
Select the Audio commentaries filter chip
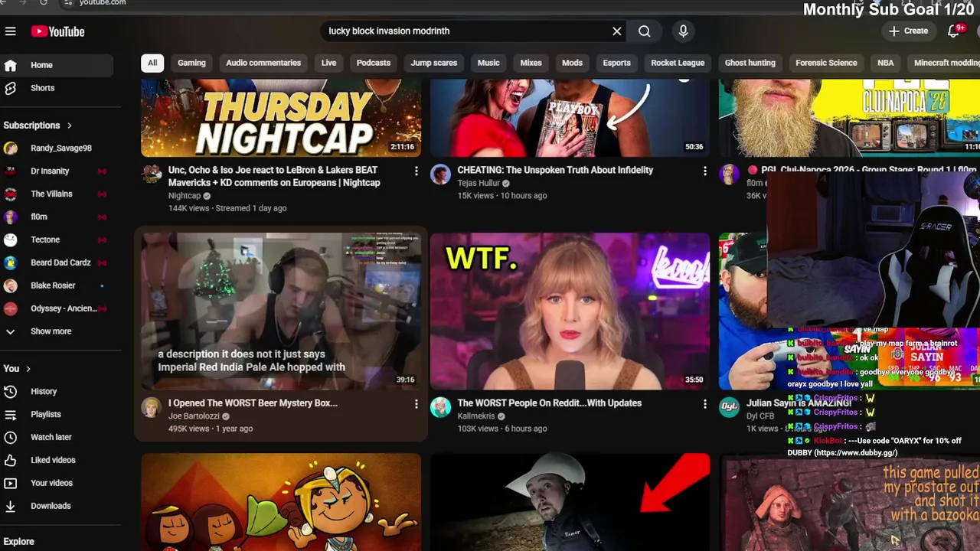coord(263,63)
